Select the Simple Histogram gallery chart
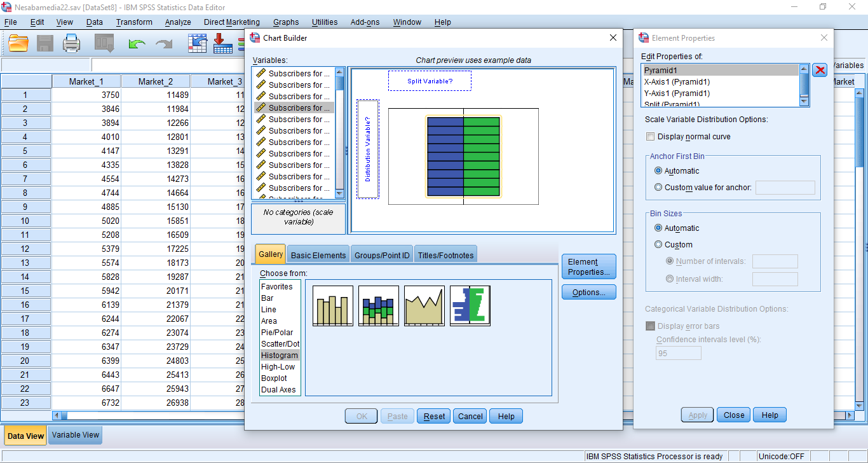The width and height of the screenshot is (868, 463). click(x=332, y=306)
